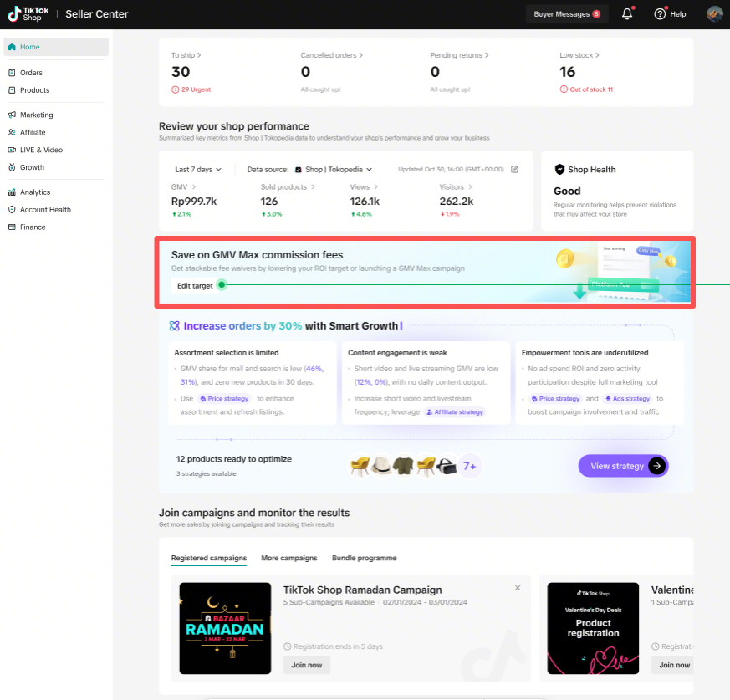Click the Shop Health shield icon

[559, 170]
